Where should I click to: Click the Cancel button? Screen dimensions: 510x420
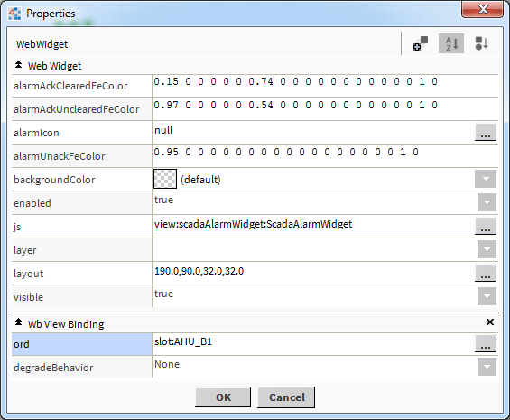pyautogui.click(x=286, y=397)
